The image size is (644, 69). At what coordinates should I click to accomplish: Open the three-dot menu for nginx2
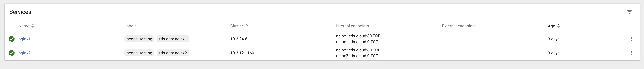(x=632, y=53)
